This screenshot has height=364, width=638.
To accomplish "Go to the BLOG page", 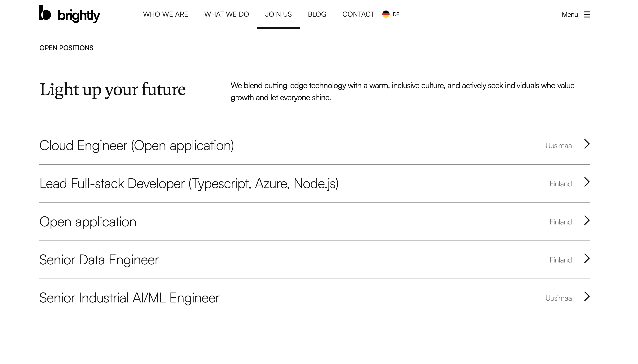I will pyautogui.click(x=317, y=14).
